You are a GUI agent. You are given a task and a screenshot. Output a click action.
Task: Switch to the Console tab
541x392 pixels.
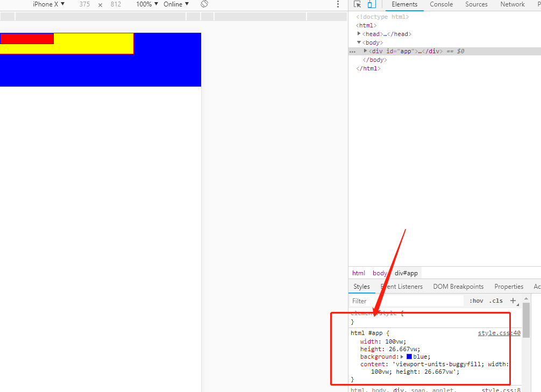click(x=442, y=4)
